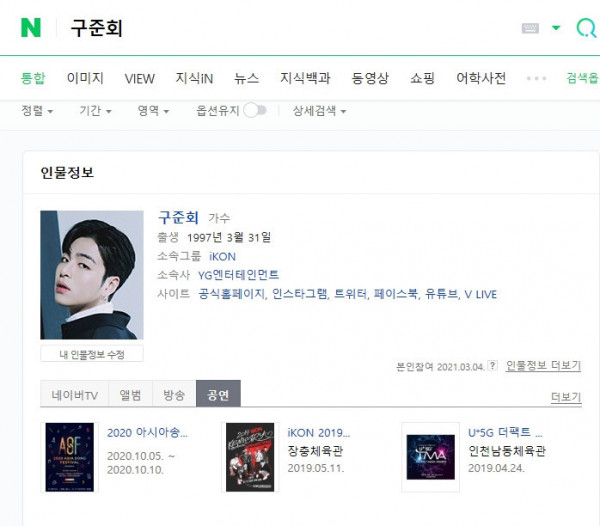This screenshot has width=600, height=526.
Task: Click the green Naver N logo
Action: pyautogui.click(x=31, y=28)
